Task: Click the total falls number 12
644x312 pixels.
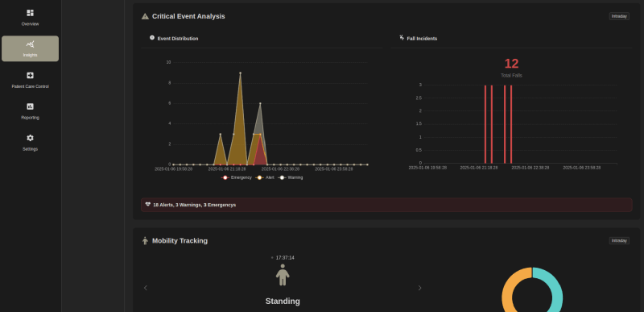Action: [x=511, y=64]
